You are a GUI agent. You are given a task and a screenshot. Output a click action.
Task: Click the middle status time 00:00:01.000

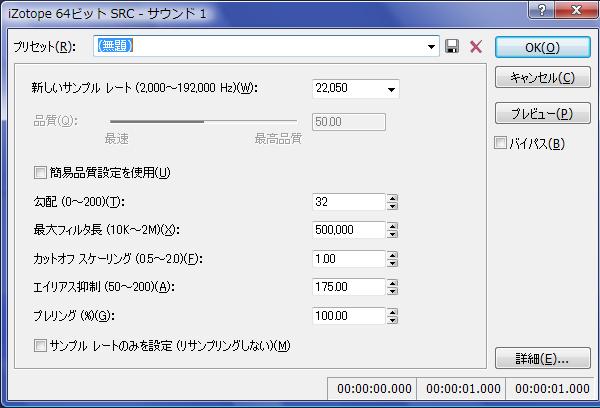click(463, 388)
